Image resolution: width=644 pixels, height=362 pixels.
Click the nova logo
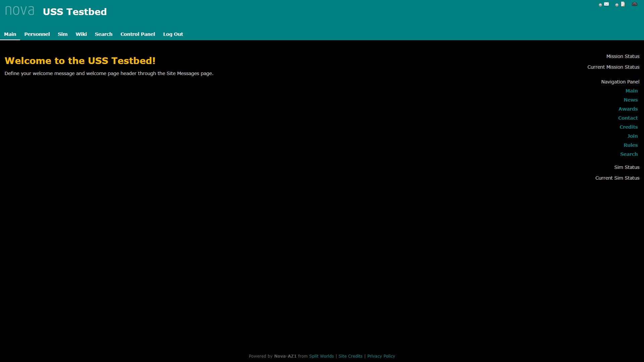[20, 11]
